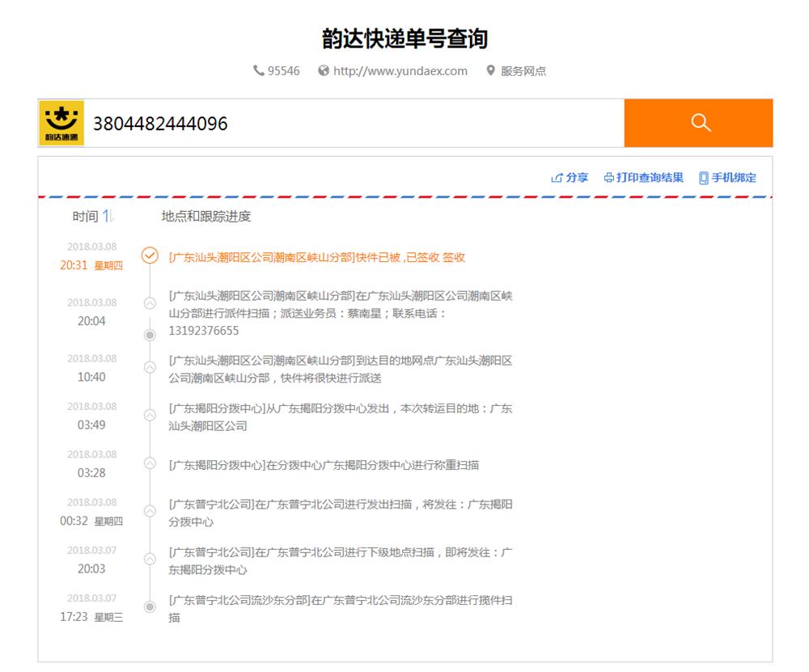Click the 17:23 星期三 timestamp
Screen dimensions: 809x672
click(x=91, y=617)
